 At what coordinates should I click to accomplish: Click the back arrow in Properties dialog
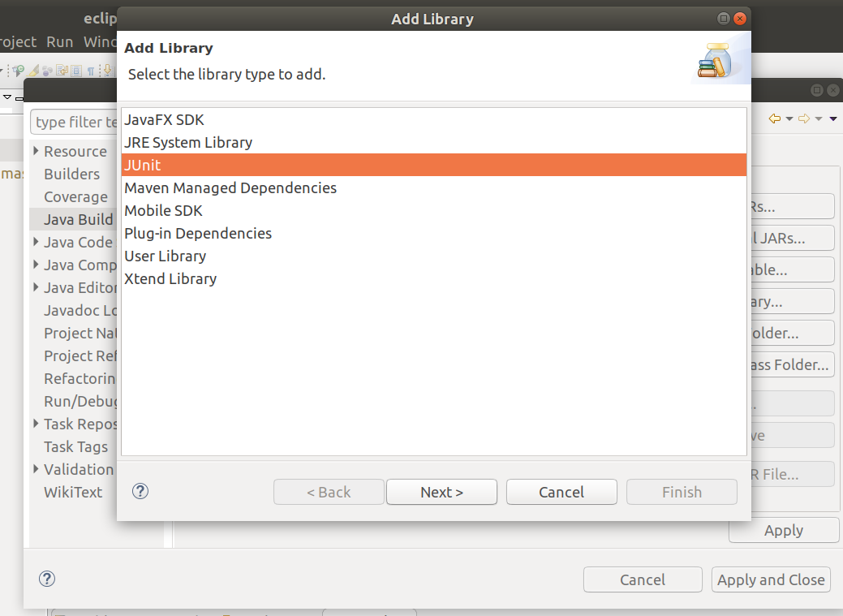pos(775,118)
